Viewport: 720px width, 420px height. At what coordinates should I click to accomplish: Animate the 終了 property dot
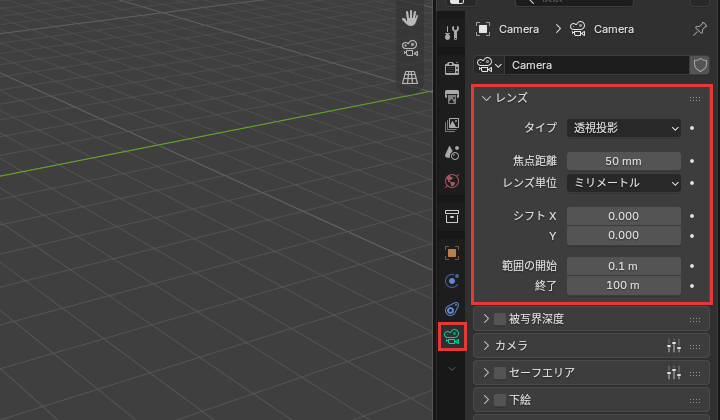[692, 286]
